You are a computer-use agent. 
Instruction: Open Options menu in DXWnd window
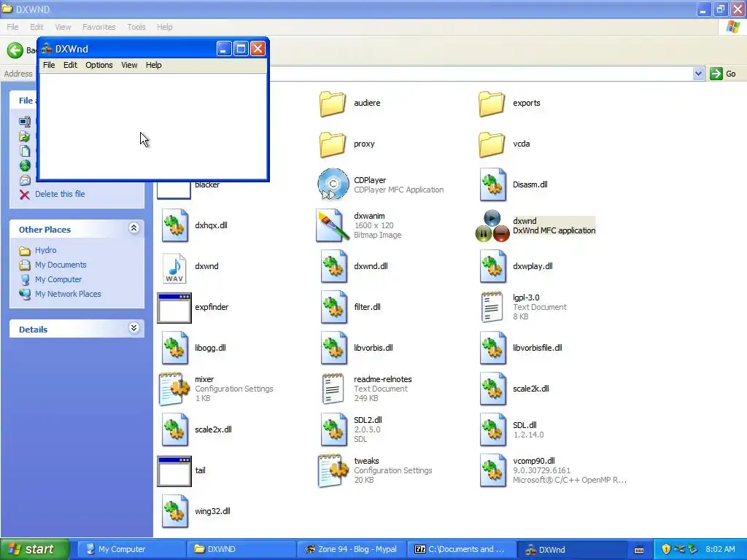[99, 65]
